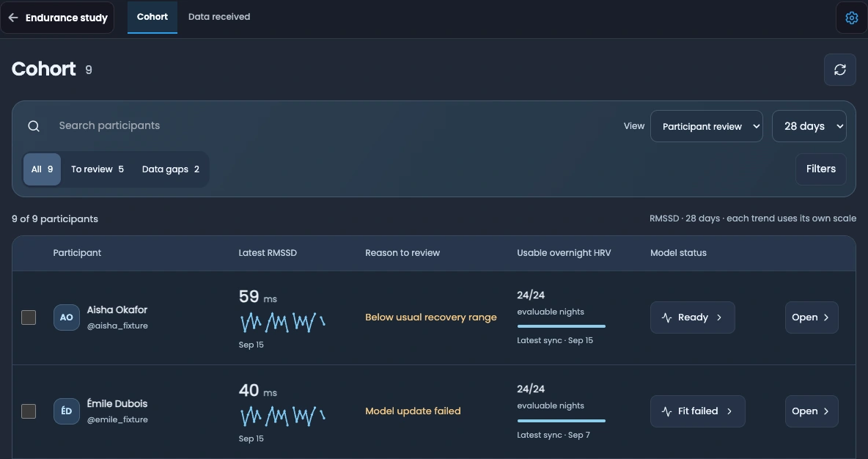
Task: Click the search magnifier icon
Action: [34, 126]
